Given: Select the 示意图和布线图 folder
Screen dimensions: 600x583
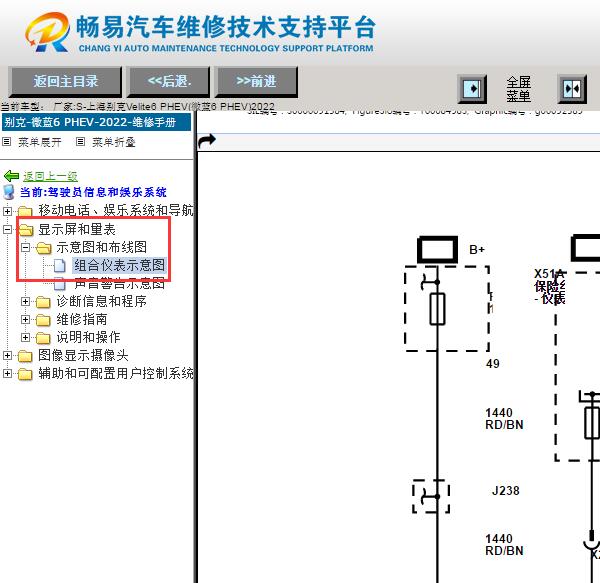Looking at the screenshot, I should pos(101,247).
